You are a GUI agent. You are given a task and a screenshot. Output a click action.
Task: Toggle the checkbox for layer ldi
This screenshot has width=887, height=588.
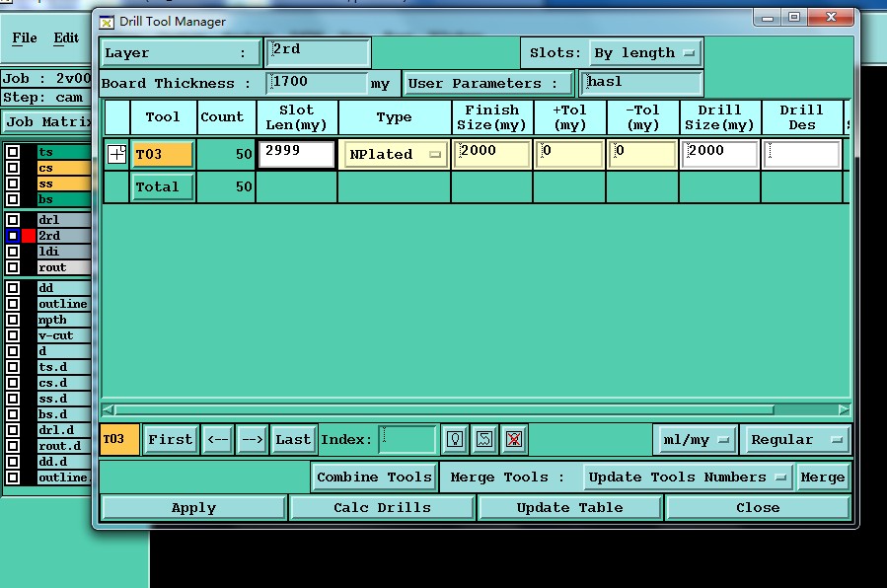pyautogui.click(x=13, y=251)
